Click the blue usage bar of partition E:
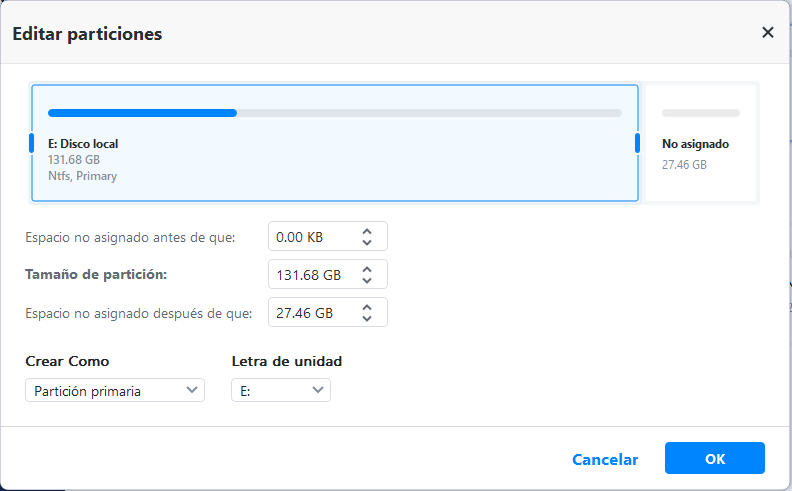 point(142,113)
